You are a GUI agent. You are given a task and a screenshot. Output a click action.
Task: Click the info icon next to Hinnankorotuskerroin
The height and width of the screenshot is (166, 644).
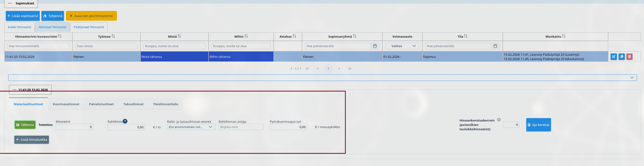(499, 120)
